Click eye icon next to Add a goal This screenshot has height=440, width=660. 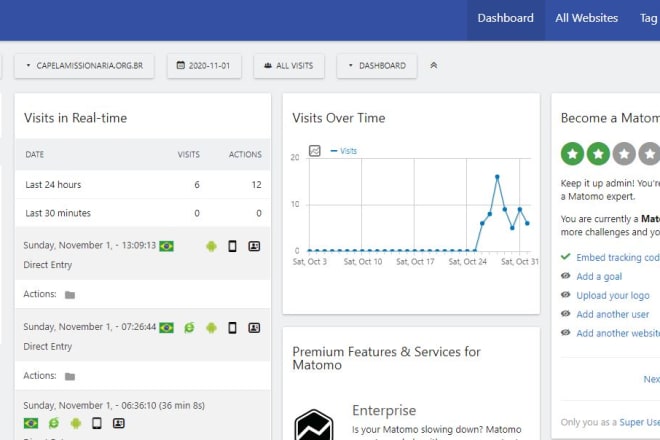(x=566, y=276)
